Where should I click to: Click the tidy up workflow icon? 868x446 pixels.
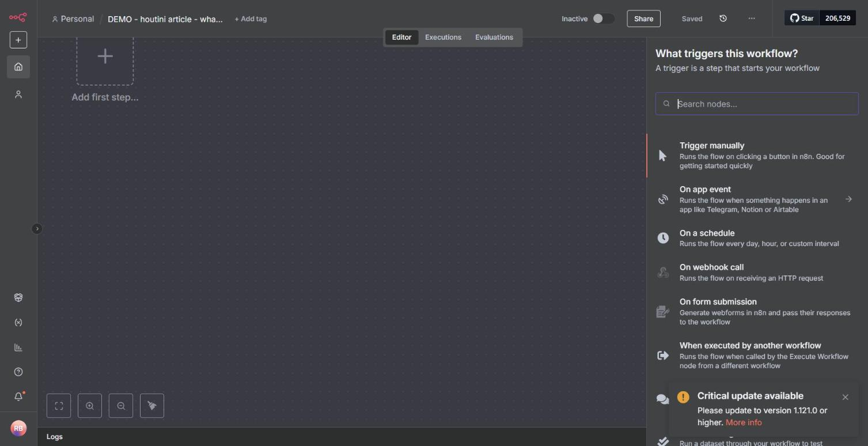pos(152,406)
